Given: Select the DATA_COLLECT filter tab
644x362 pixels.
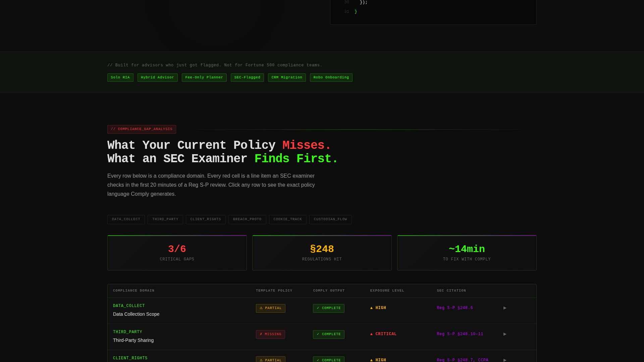Looking at the screenshot, I should (126, 220).
